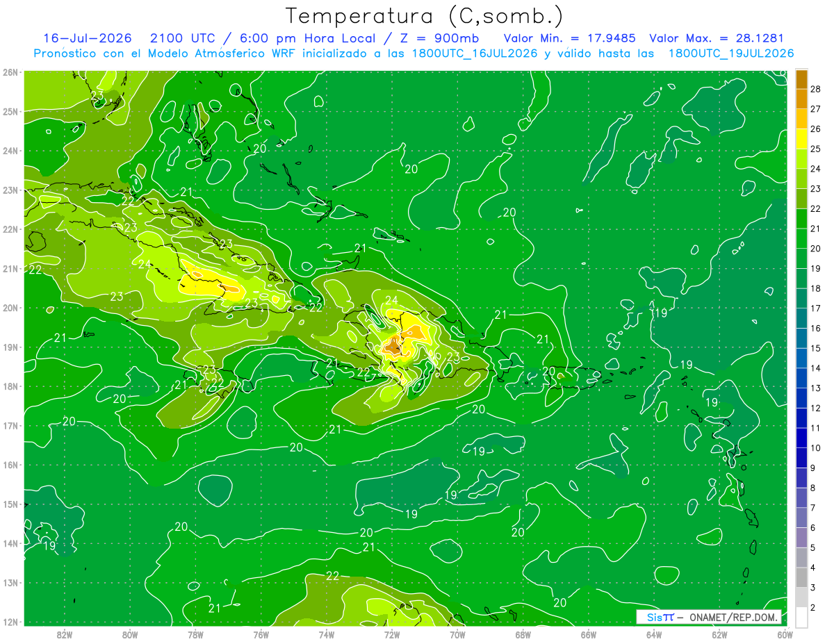Select the date text '16-Jul-2026'
Image resolution: width=834 pixels, height=644 pixels.
point(87,38)
